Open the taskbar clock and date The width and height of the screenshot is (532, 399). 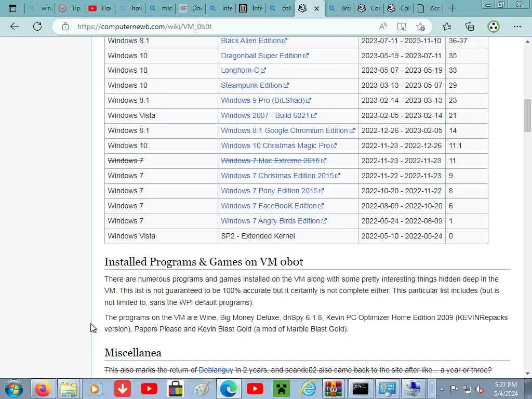click(506, 389)
